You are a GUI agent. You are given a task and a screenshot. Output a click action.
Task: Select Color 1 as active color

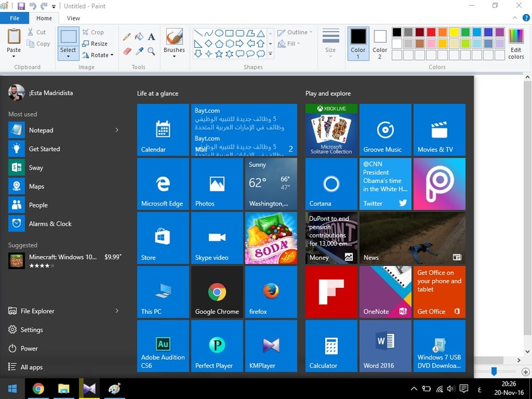click(x=358, y=44)
